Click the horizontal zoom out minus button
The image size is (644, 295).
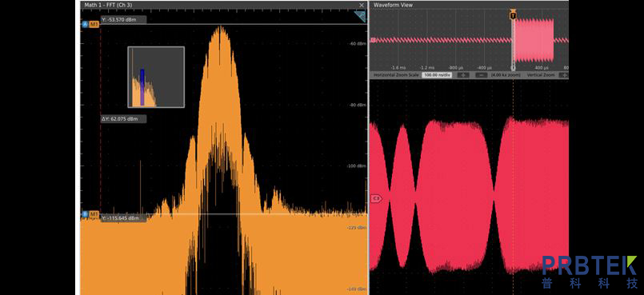point(482,75)
